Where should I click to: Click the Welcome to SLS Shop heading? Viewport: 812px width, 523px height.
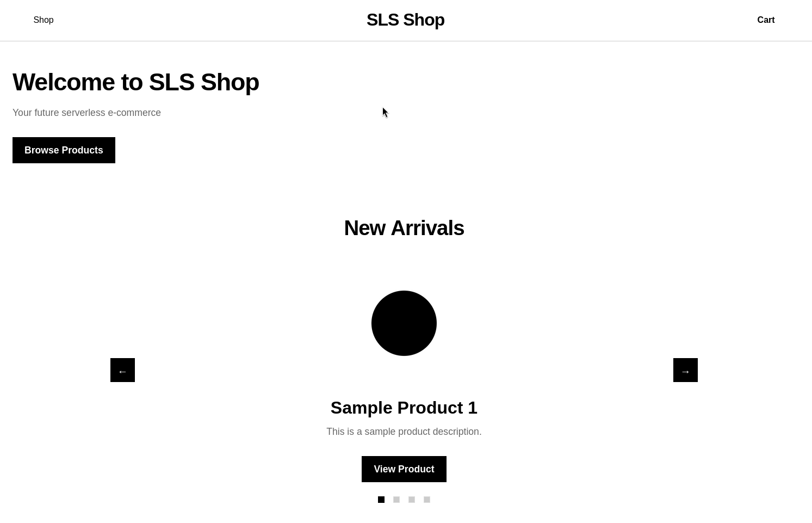[x=136, y=82]
